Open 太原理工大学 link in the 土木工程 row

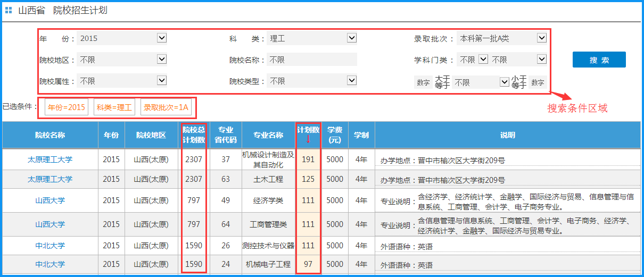50,180
